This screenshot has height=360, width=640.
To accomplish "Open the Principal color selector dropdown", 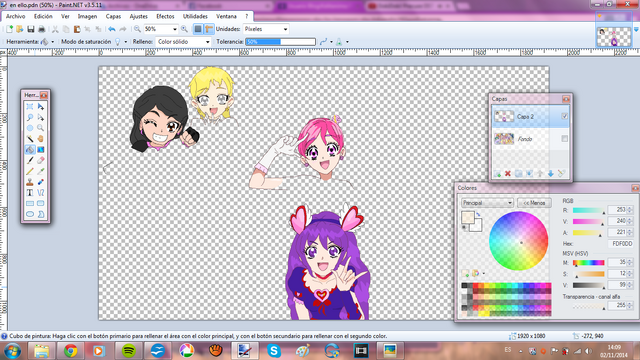I will [x=487, y=203].
